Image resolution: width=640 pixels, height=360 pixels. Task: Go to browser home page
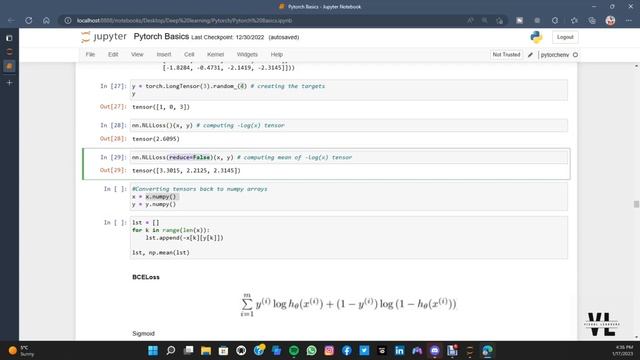(46, 20)
